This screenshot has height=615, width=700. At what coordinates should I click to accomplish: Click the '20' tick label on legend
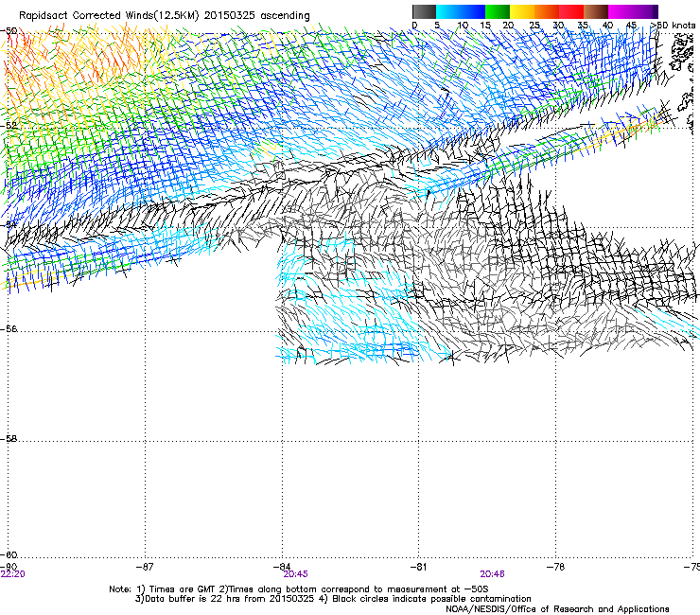[x=509, y=26]
